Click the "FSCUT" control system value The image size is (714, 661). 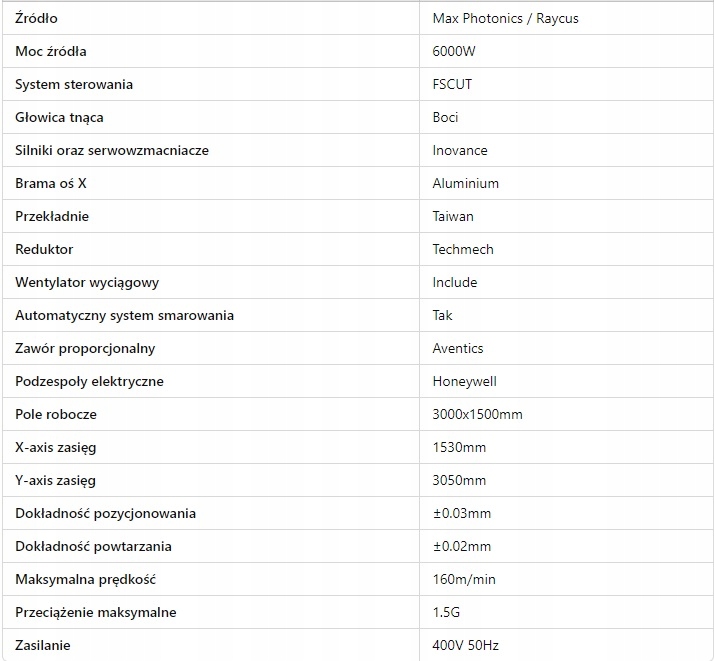452,84
